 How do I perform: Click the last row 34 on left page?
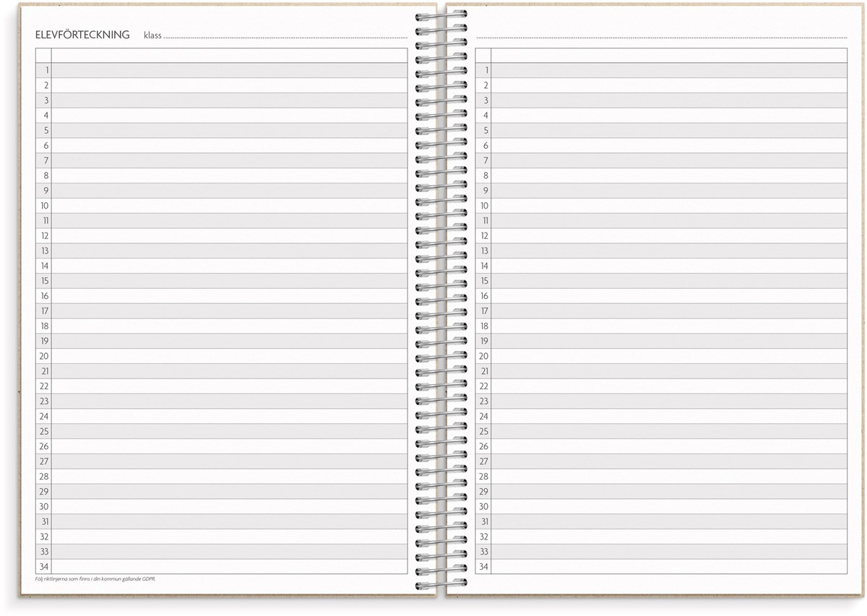pos(229,567)
